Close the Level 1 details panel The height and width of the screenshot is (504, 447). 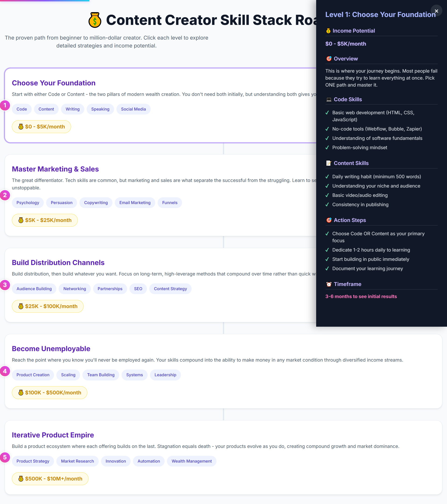(436, 11)
